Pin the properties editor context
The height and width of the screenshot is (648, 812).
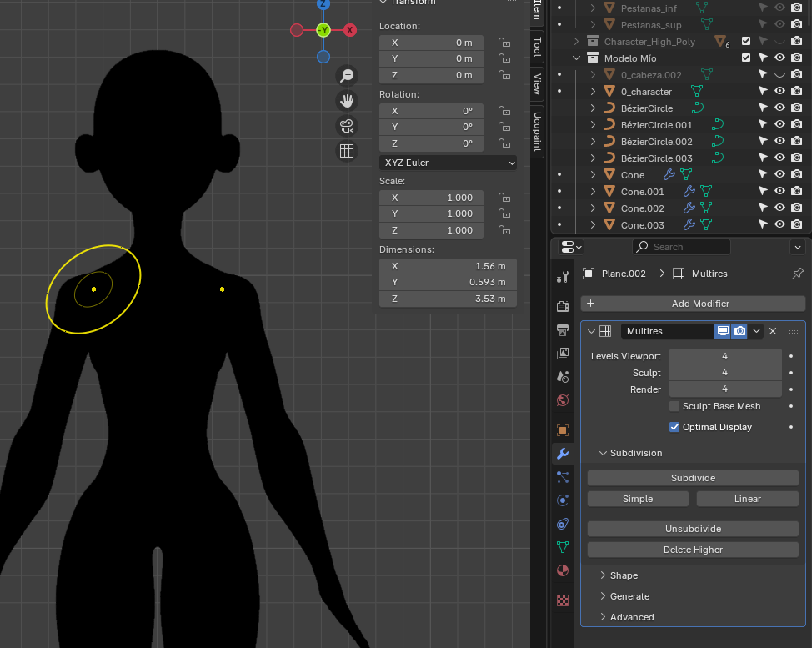(x=797, y=274)
